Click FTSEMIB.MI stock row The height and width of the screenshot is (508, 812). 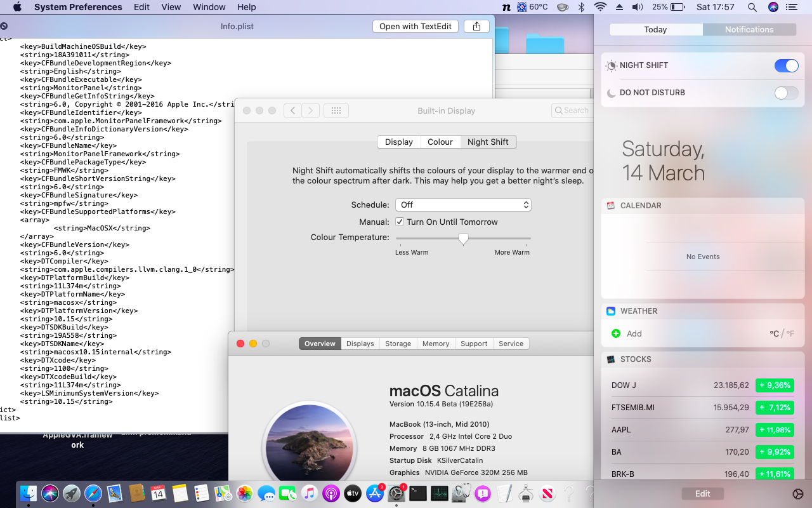703,408
